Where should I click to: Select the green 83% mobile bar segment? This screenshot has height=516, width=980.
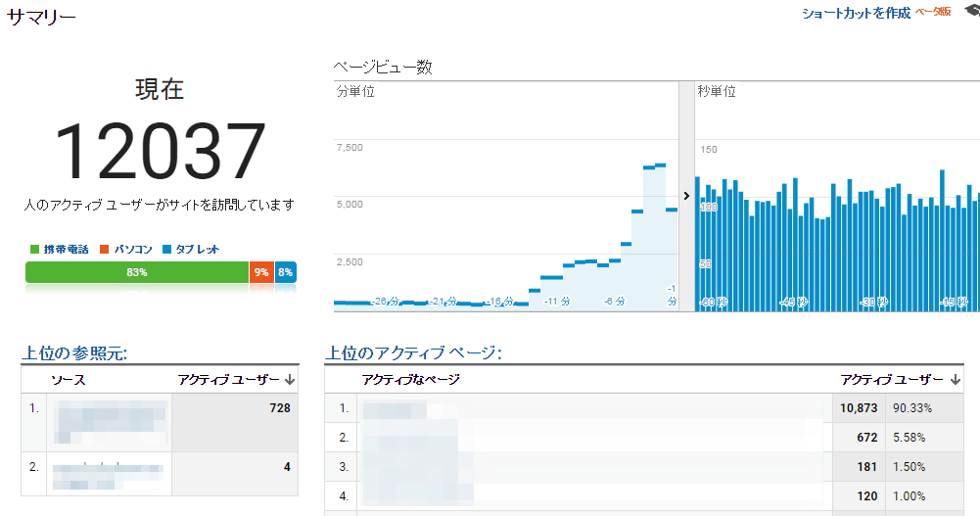pyautogui.click(x=136, y=272)
